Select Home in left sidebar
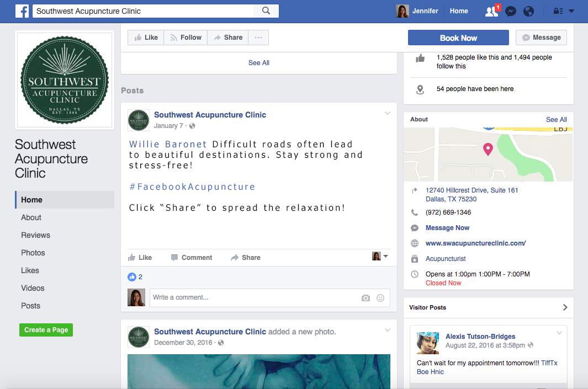Image resolution: width=588 pixels, height=389 pixels. click(65, 200)
